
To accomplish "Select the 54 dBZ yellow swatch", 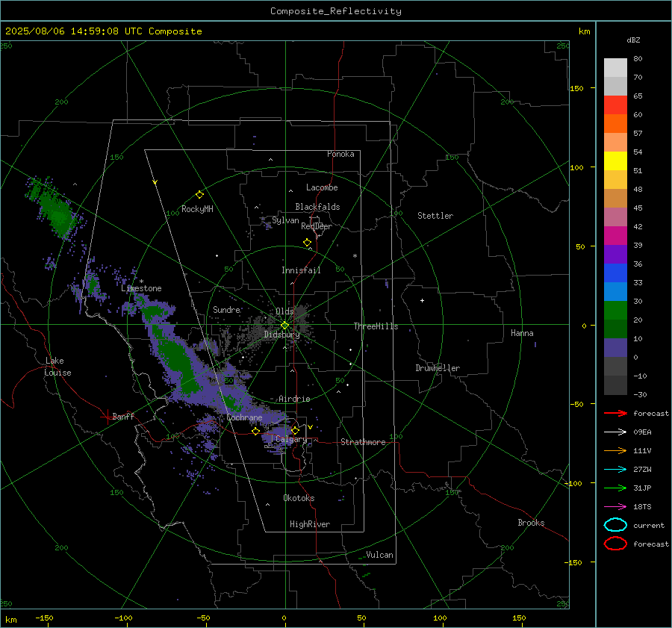I will point(615,161).
